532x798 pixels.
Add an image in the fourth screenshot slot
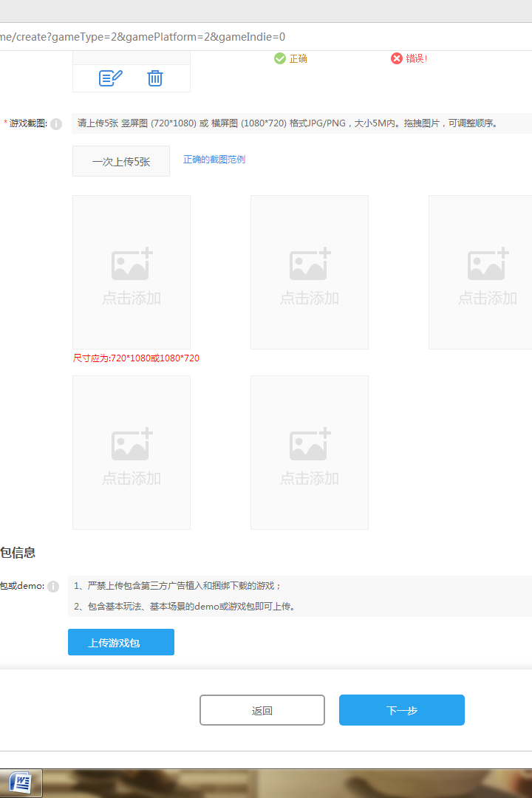click(x=132, y=452)
